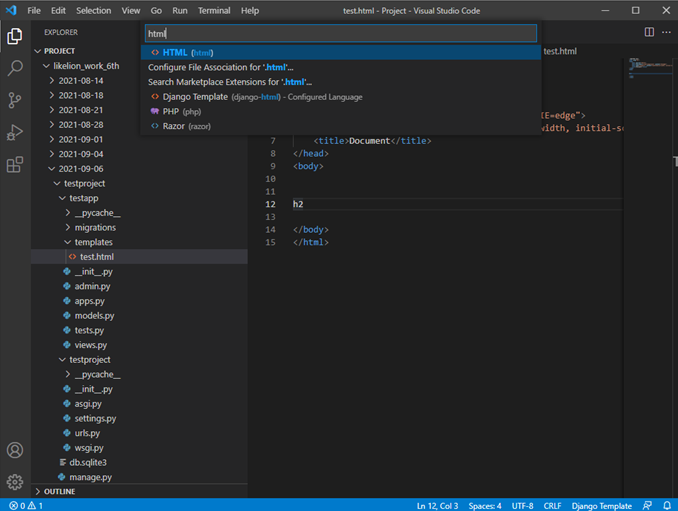Click the errors and warnings status indicator
678x511 pixels.
click(x=26, y=505)
